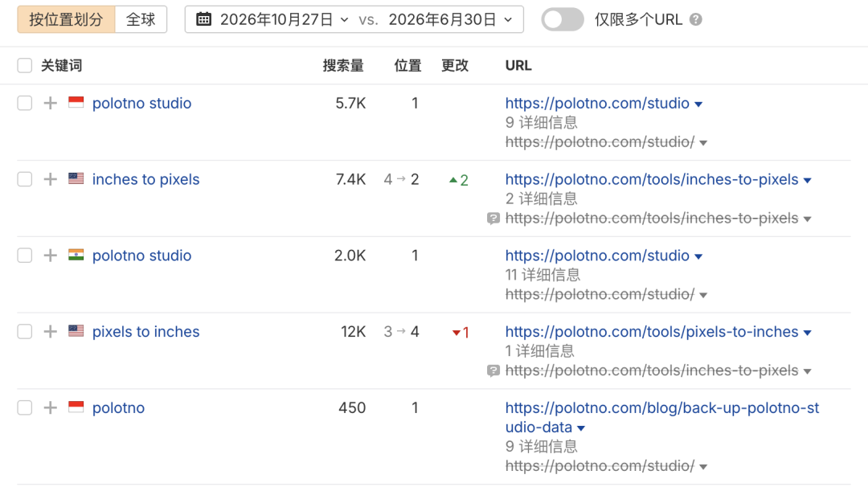Check the select-all checkbox in 关键词 header
This screenshot has width=868, height=487.
24,65
